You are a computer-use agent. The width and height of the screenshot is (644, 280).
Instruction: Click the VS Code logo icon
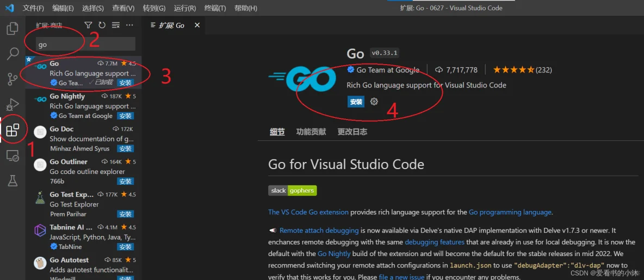pyautogui.click(x=10, y=8)
